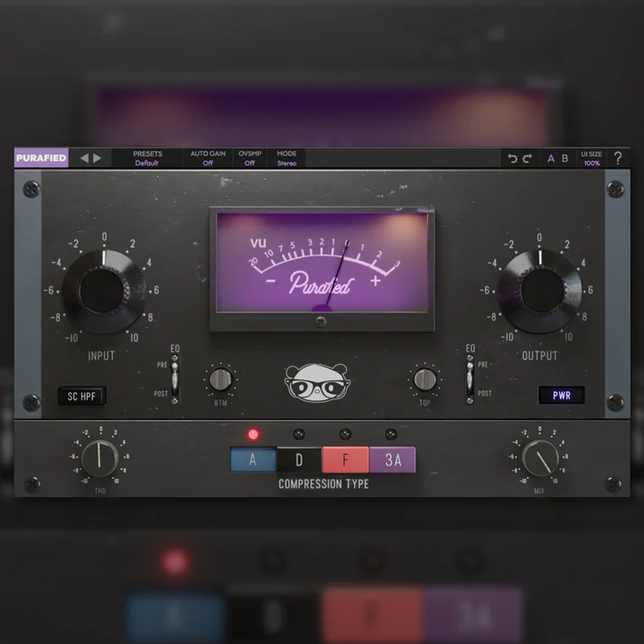
Task: Open the Presets Default dropdown
Action: tap(147, 158)
